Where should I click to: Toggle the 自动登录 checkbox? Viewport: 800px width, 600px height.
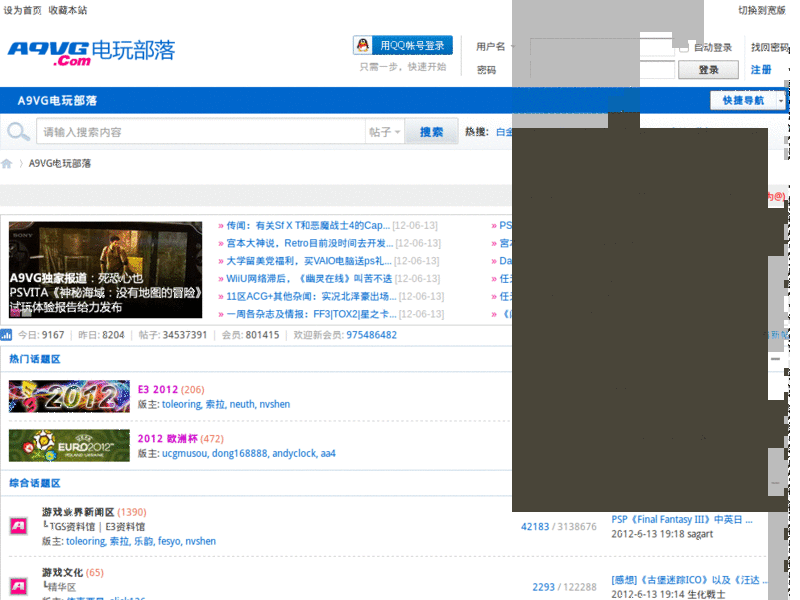click(x=684, y=47)
